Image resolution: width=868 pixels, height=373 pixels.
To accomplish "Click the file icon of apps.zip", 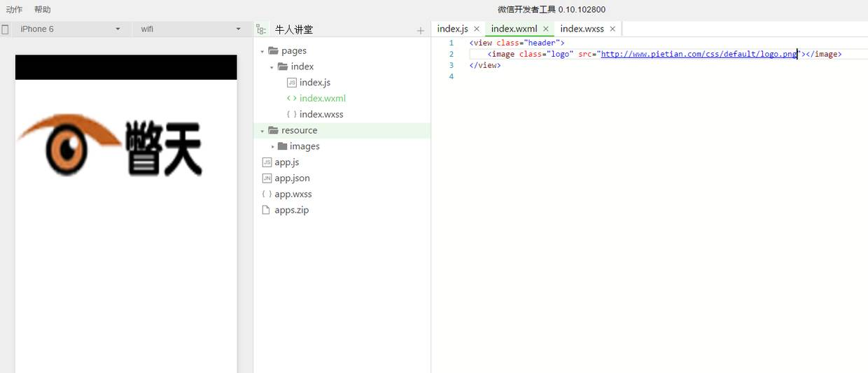I will (266, 210).
